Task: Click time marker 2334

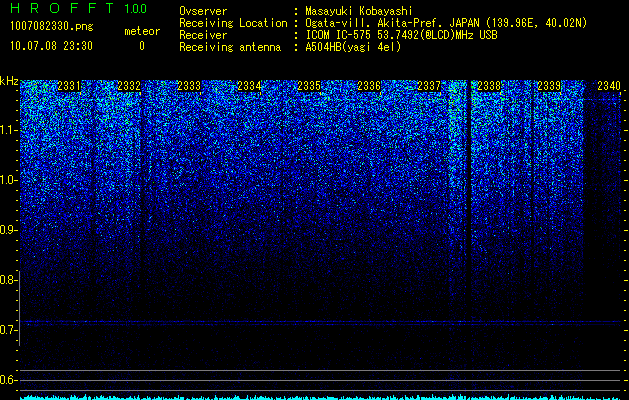Action: (x=249, y=85)
